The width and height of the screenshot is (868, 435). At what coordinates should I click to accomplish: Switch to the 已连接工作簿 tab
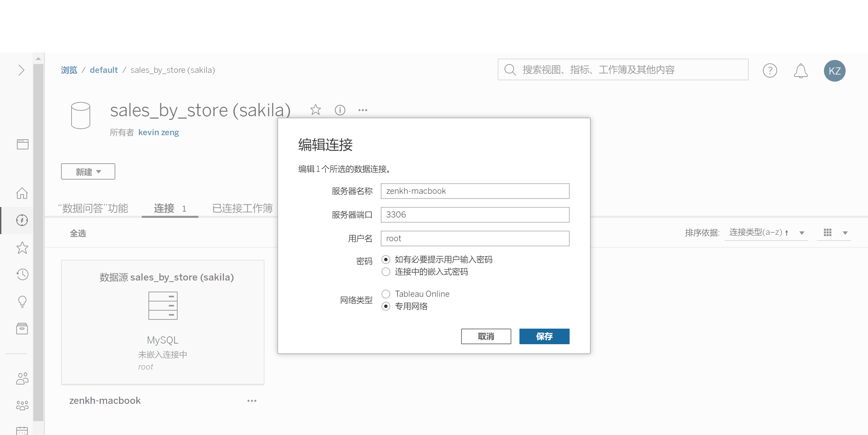[x=242, y=208]
